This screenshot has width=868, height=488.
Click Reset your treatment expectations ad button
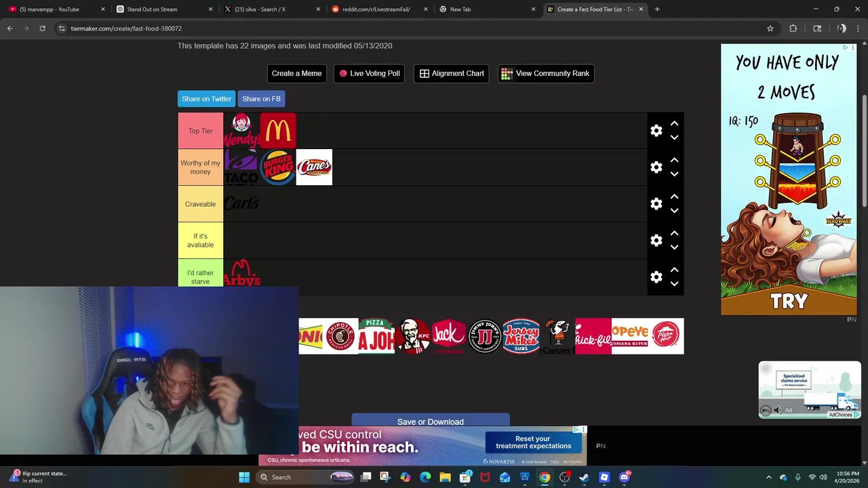click(x=533, y=443)
